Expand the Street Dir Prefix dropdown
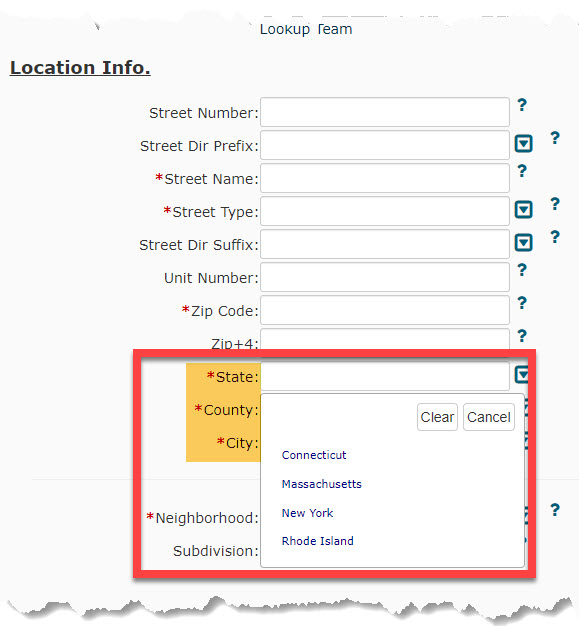This screenshot has width=579, height=626. click(523, 144)
